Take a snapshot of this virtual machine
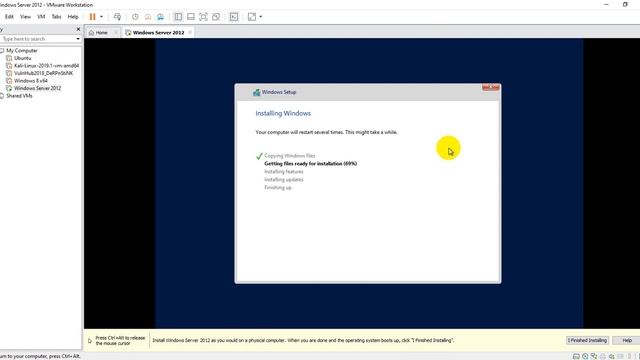Viewport: 640px width, 360px height. [135, 17]
